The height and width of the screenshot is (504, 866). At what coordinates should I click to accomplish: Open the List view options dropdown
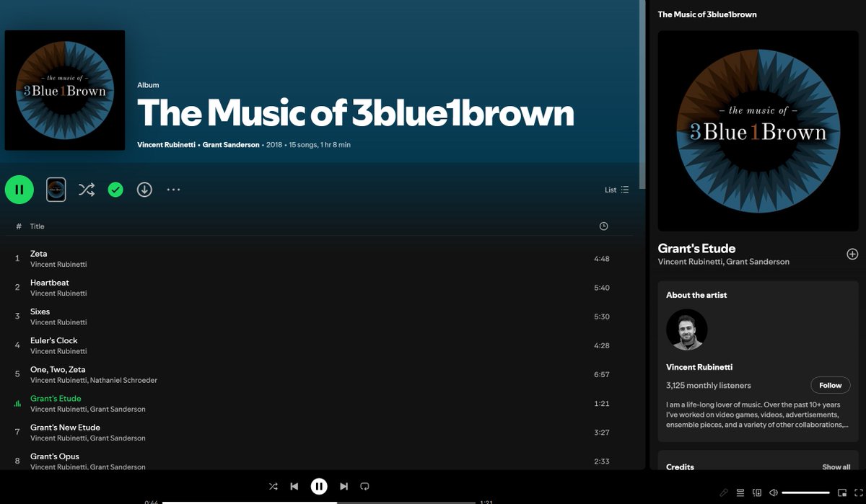(x=616, y=190)
